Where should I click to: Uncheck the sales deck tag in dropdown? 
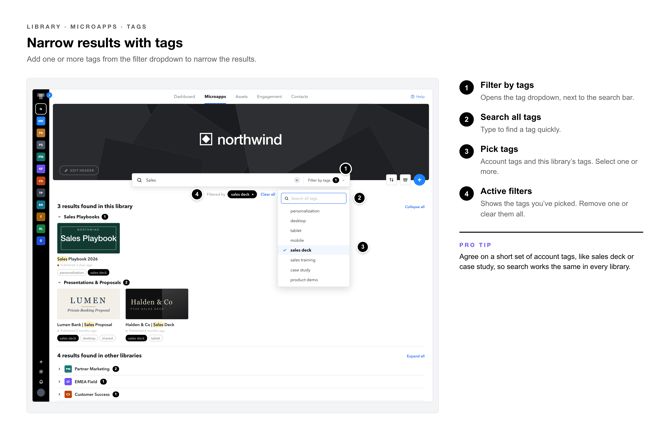[x=314, y=250]
